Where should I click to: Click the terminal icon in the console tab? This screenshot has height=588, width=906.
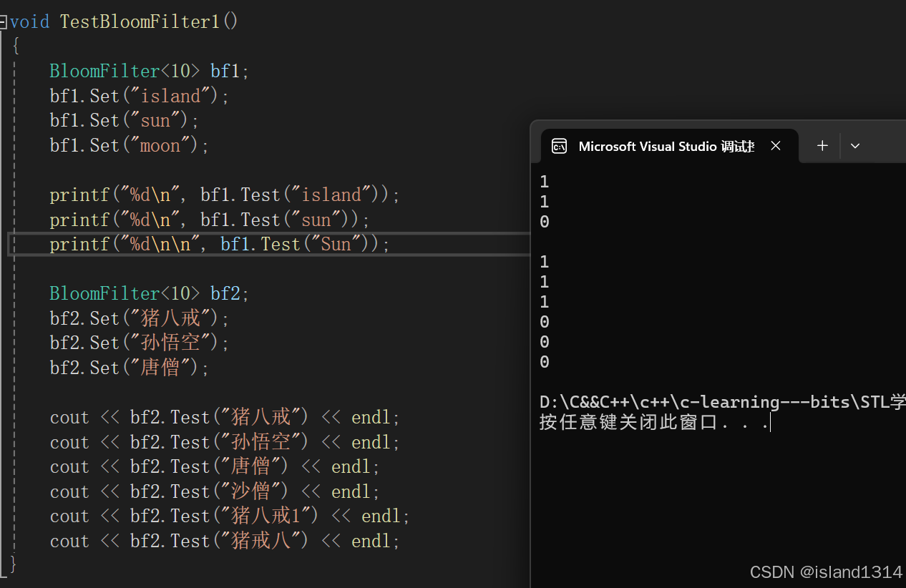(559, 147)
